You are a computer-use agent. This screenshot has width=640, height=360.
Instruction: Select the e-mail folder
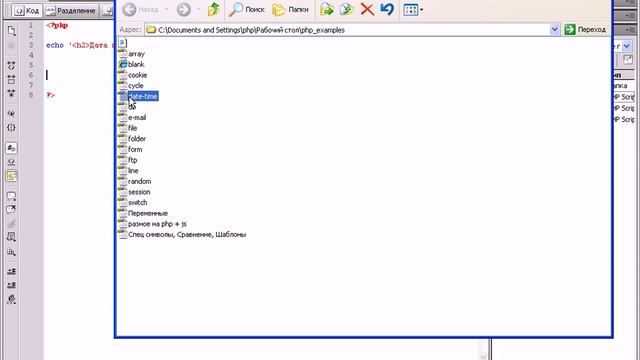[x=132, y=118]
